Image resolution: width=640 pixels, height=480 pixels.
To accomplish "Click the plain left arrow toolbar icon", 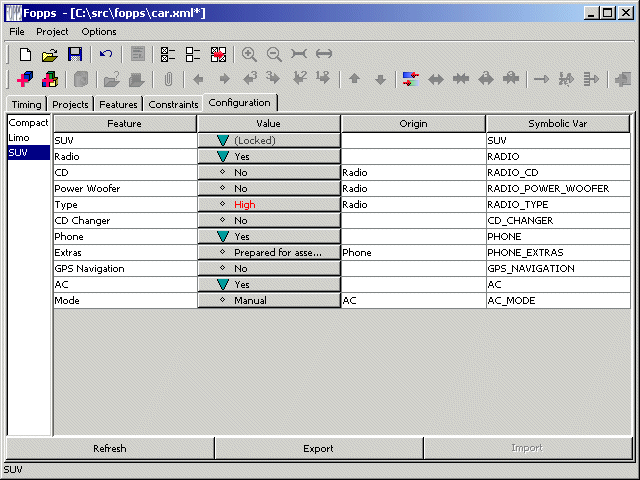I will [x=198, y=79].
